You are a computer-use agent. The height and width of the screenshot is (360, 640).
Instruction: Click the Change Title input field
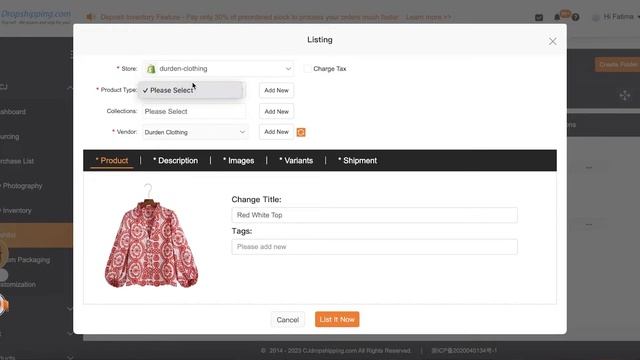click(374, 215)
